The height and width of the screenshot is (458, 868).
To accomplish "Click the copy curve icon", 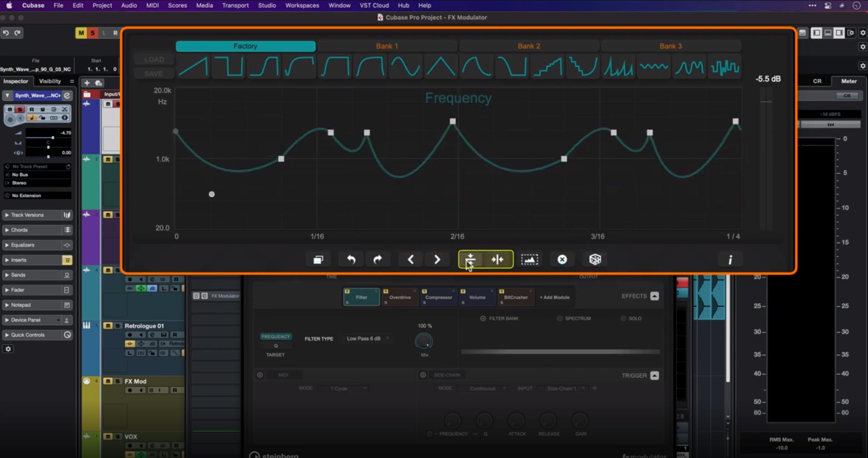I will [318, 259].
